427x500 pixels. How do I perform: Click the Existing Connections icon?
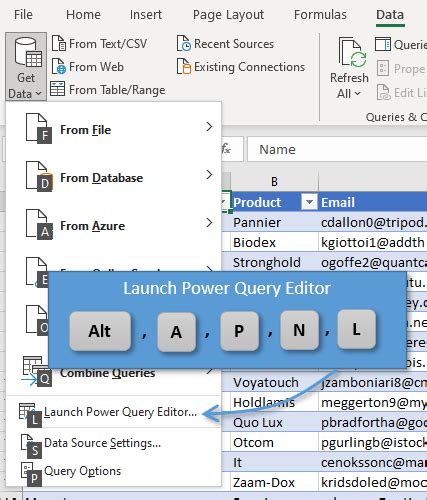tap(184, 66)
